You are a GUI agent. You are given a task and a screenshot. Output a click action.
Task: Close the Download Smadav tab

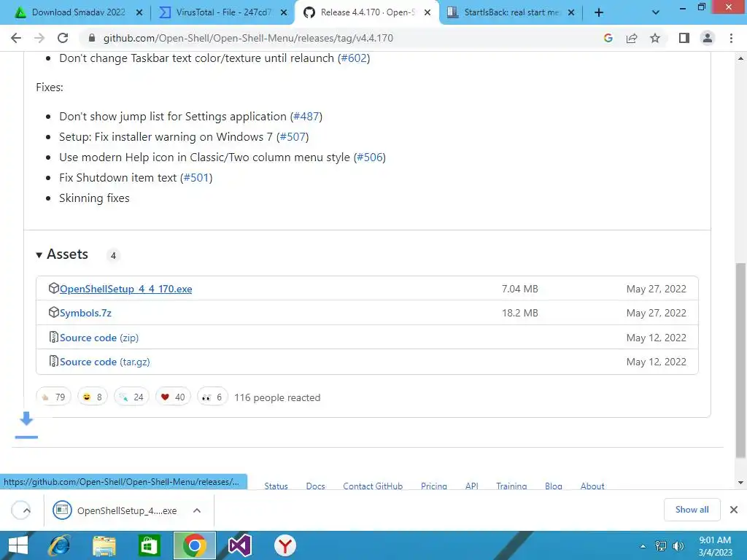point(139,13)
